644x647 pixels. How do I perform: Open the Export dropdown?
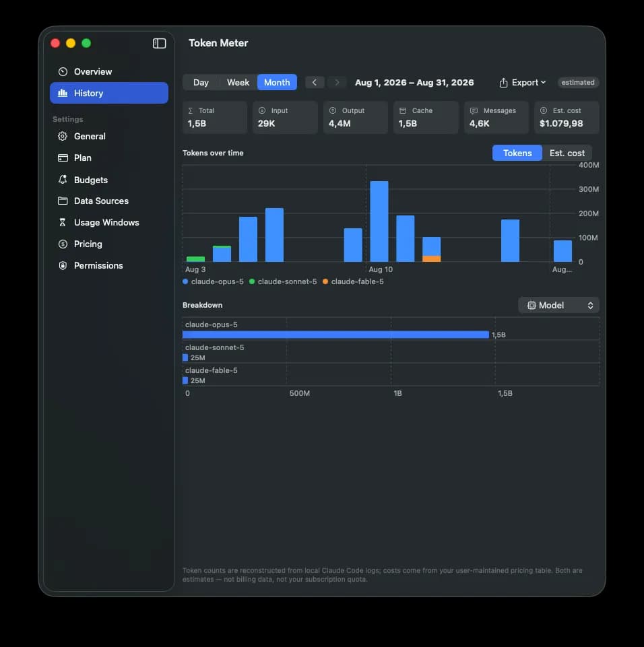[x=522, y=83]
